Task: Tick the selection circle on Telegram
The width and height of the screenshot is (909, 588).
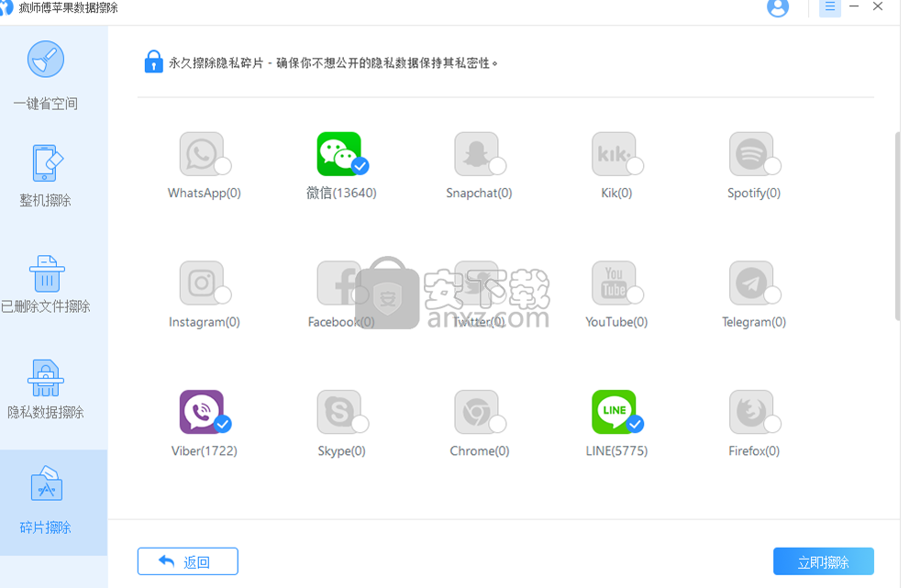Action: 772,294
